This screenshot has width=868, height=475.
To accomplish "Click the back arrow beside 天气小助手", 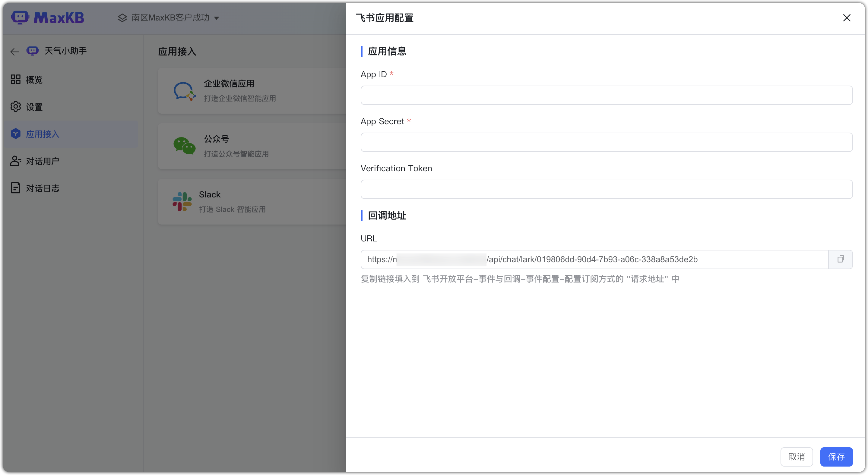I will pos(14,51).
